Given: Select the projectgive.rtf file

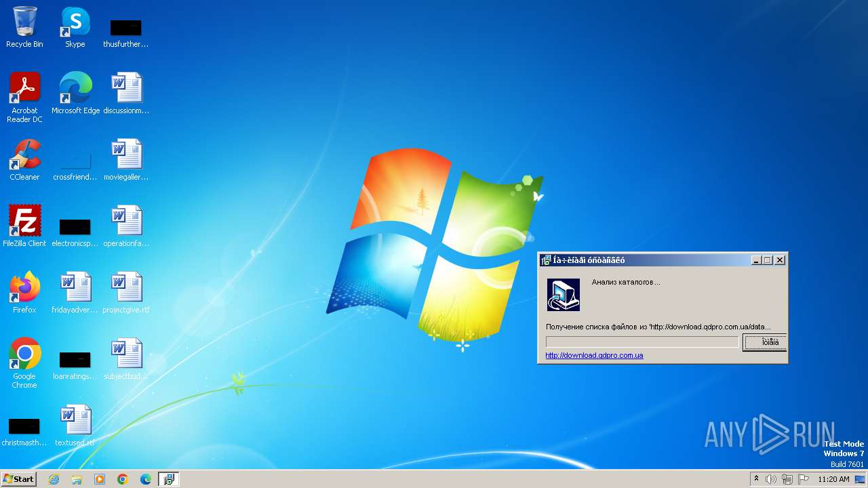Looking at the screenshot, I should point(126,293).
